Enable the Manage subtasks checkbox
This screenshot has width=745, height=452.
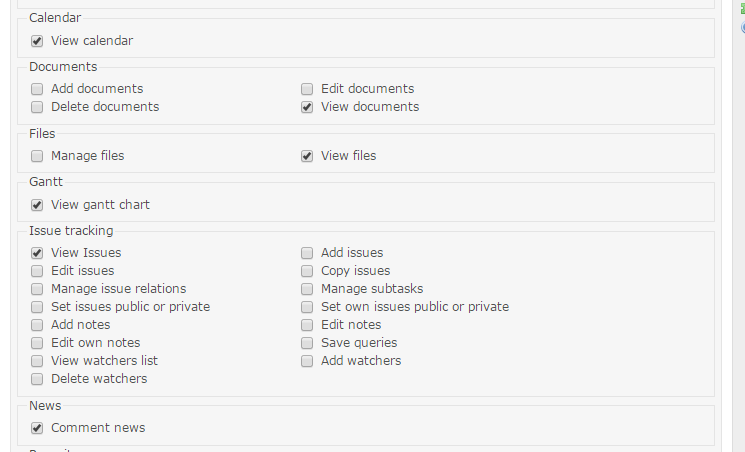[307, 289]
